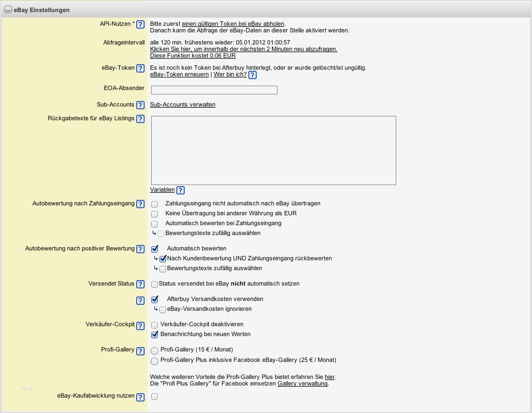This screenshot has height=413, width=532.
Task: Check 'Bewertungstexte zufällig auswählen' under positive Bewertung
Action: click(163, 269)
